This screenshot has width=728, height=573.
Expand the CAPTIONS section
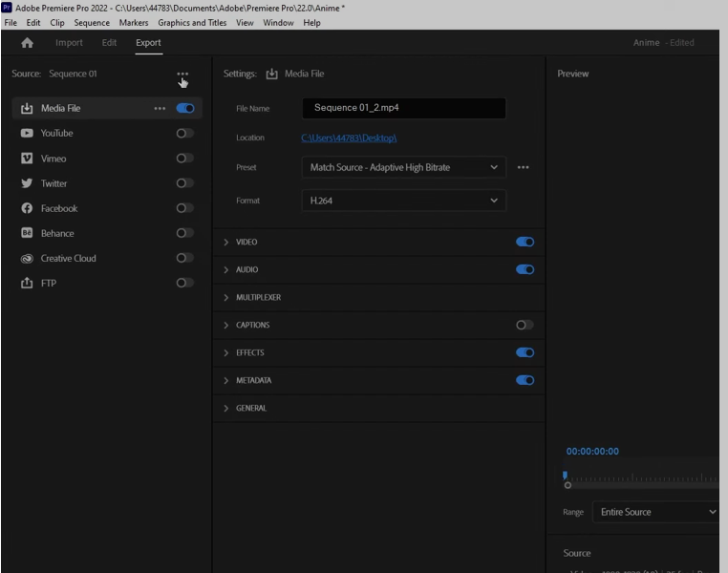(226, 326)
